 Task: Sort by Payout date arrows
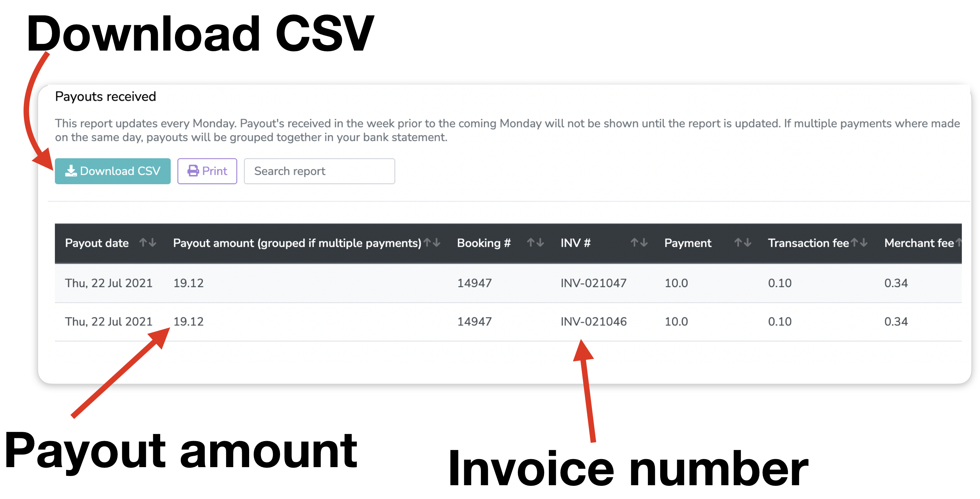(148, 242)
